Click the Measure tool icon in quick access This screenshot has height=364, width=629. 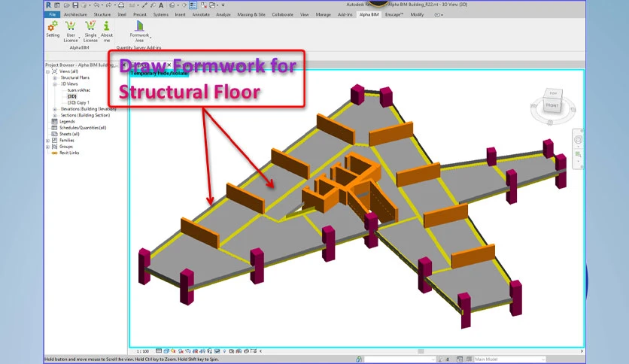(132, 5)
